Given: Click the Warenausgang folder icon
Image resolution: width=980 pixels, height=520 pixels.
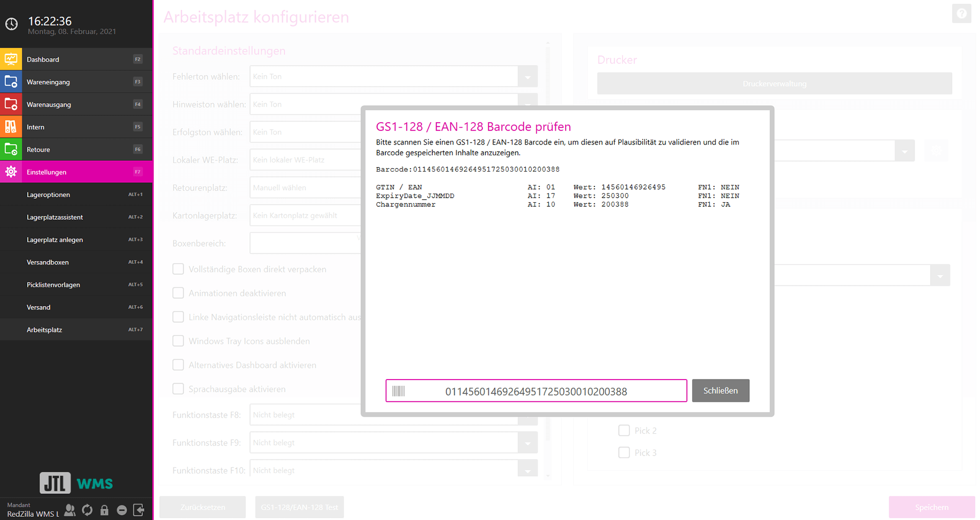Looking at the screenshot, I should 11,104.
